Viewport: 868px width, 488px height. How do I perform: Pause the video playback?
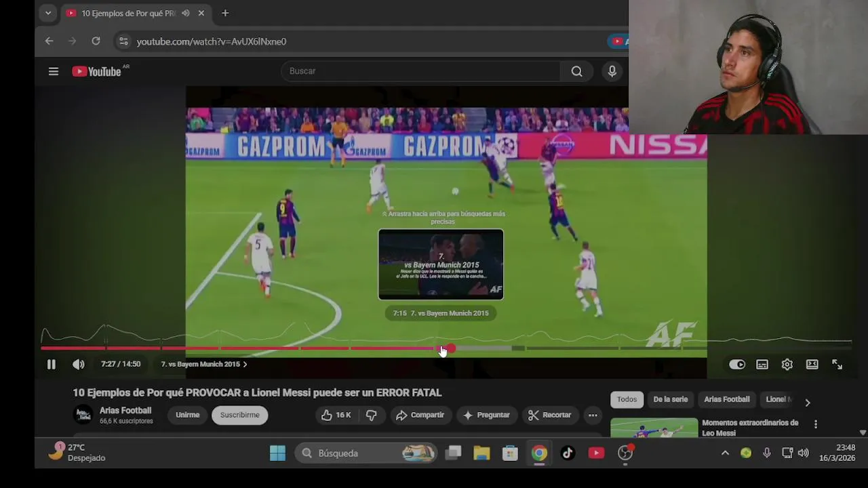coord(51,365)
